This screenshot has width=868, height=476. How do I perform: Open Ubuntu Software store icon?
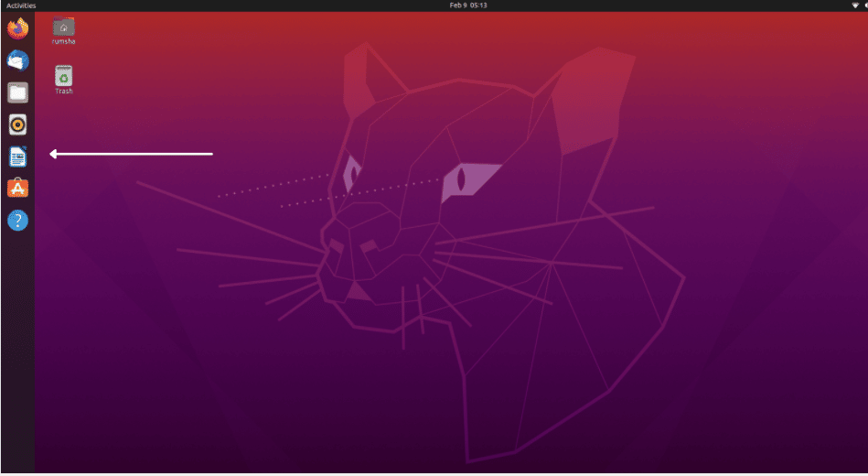point(17,189)
